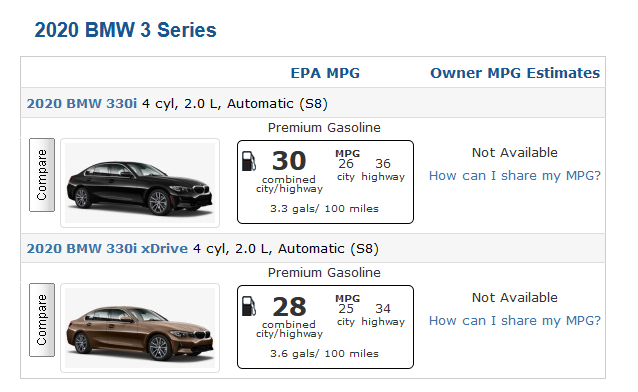Open the black BMW 330i car photo
This screenshot has height=392, width=638.
click(x=140, y=183)
